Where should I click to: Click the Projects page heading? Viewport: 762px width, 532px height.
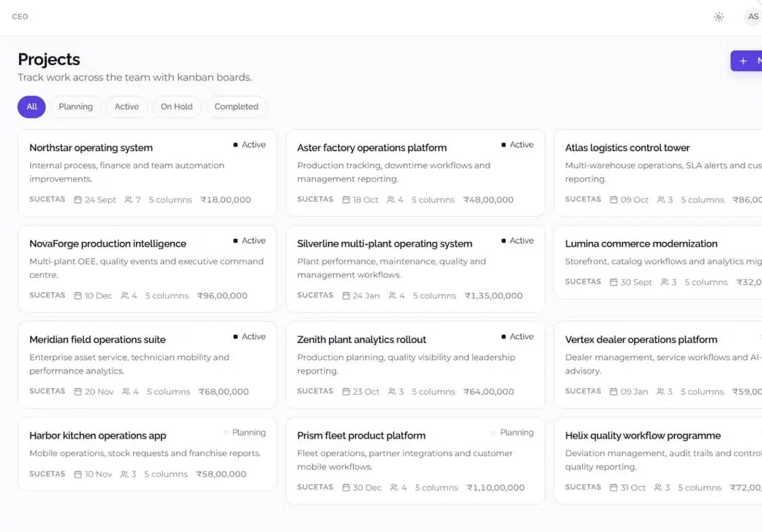tap(48, 59)
